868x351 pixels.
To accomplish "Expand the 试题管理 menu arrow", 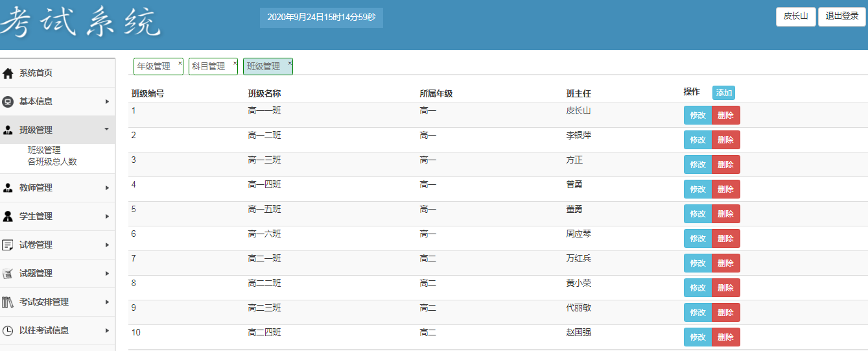I will [x=107, y=274].
